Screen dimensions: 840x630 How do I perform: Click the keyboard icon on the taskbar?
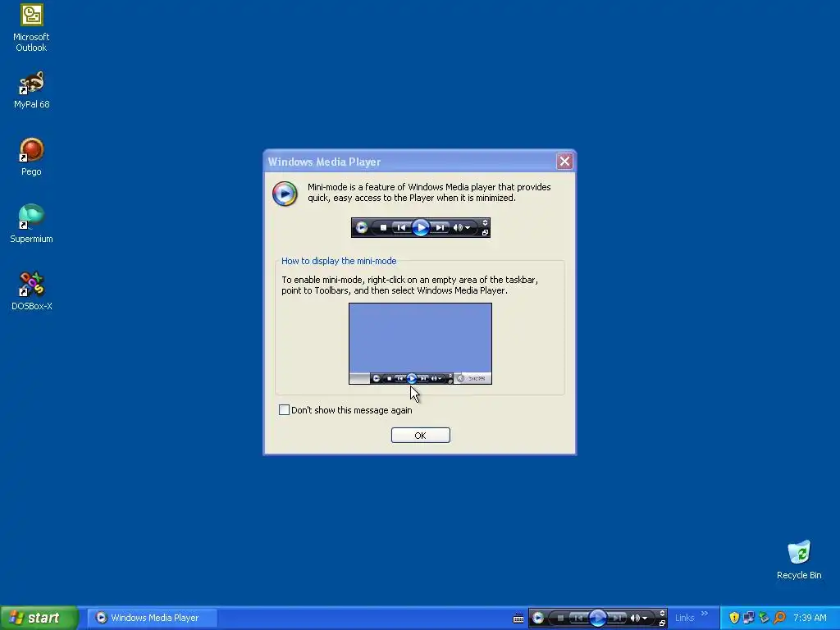click(518, 619)
